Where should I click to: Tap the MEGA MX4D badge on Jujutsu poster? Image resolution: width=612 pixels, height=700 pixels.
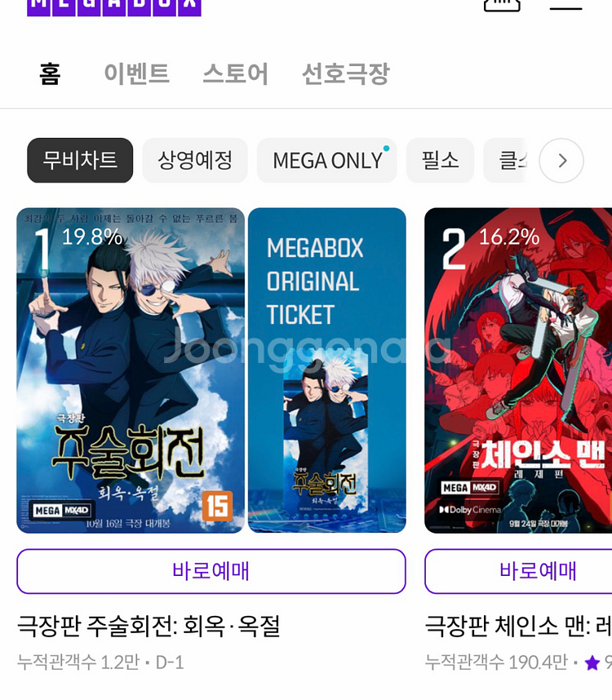pyautogui.click(x=61, y=510)
